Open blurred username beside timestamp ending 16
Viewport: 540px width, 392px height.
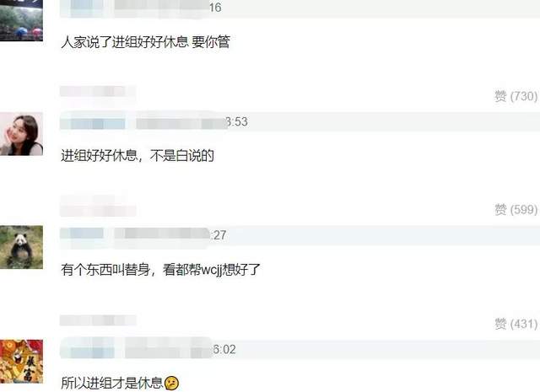pyautogui.click(x=82, y=8)
